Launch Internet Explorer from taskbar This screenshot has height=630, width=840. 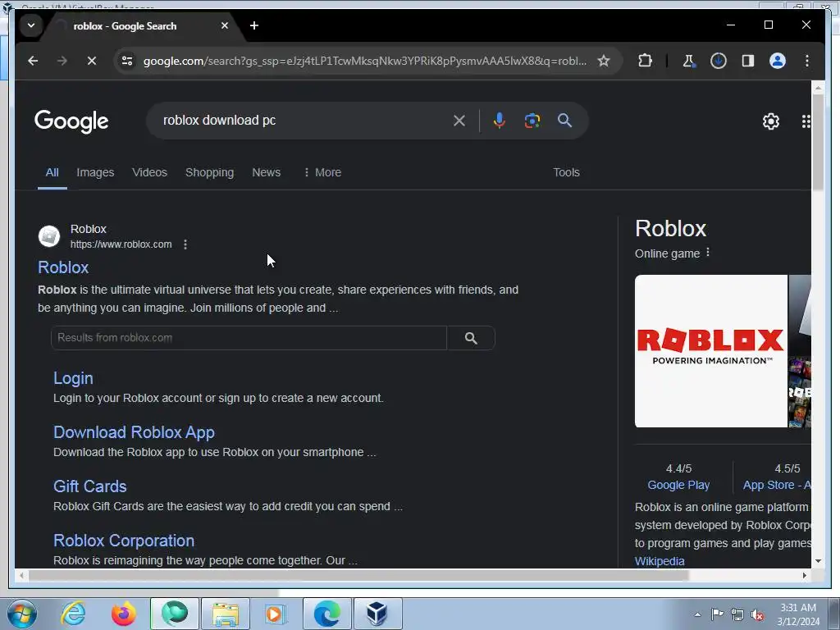73,614
